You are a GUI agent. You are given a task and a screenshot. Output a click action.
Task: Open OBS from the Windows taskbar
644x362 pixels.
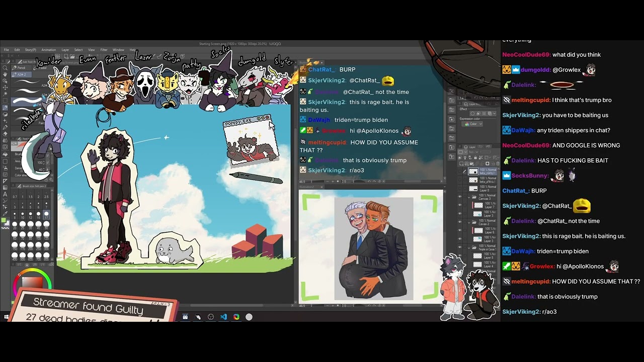(211, 317)
